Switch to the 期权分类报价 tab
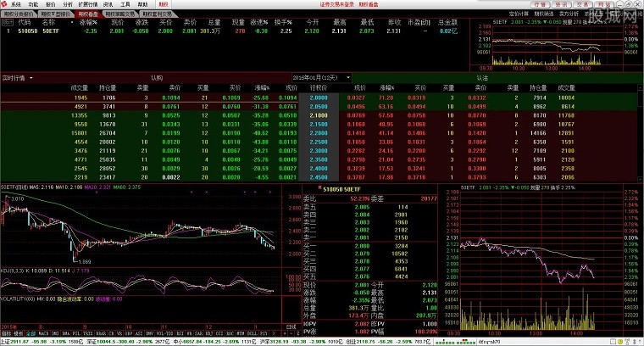 18,14
